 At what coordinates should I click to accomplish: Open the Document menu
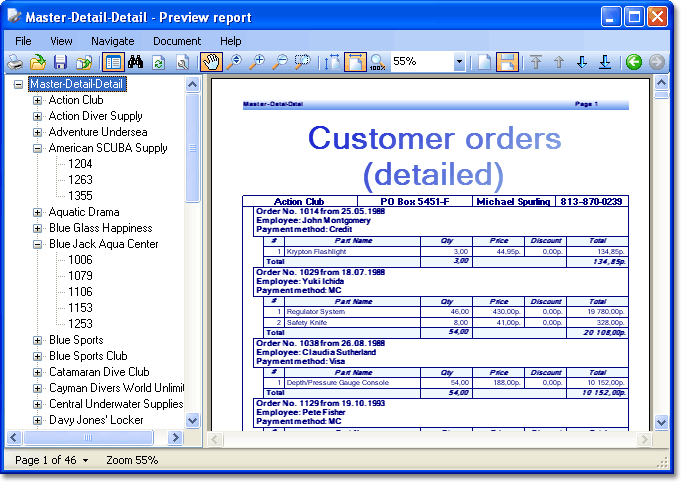[177, 41]
